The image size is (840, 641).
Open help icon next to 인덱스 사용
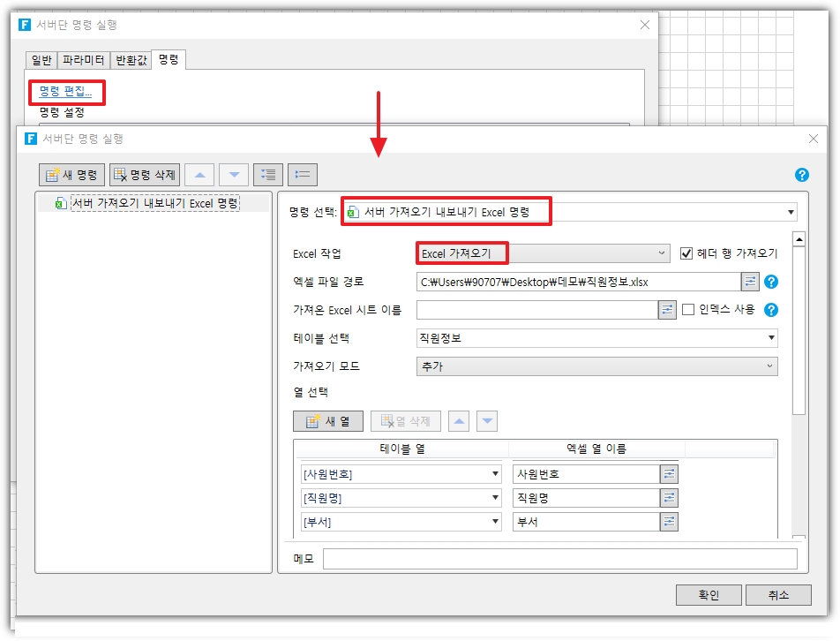pos(771,310)
